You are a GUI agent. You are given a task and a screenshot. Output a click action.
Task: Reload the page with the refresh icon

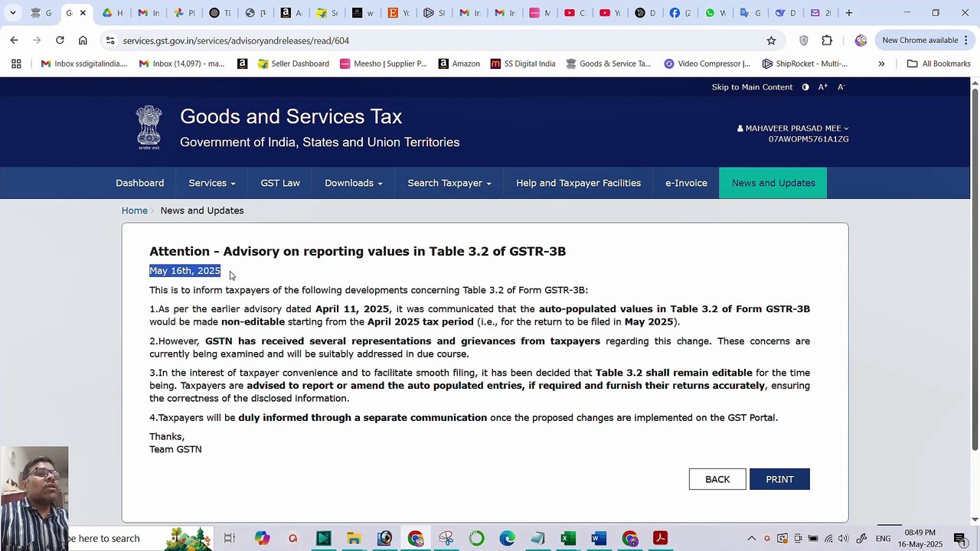(60, 40)
